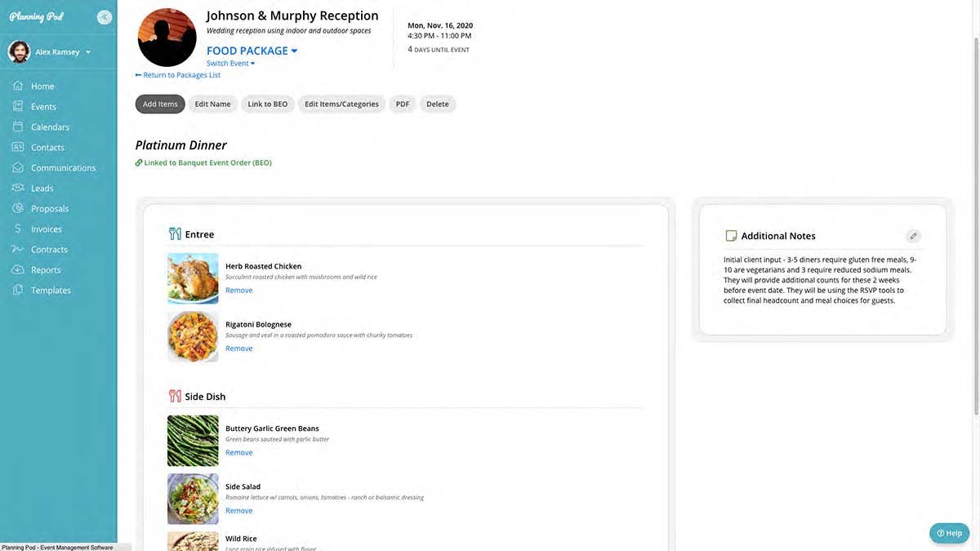980x551 pixels.
Task: Open Reports from sidebar
Action: (46, 270)
